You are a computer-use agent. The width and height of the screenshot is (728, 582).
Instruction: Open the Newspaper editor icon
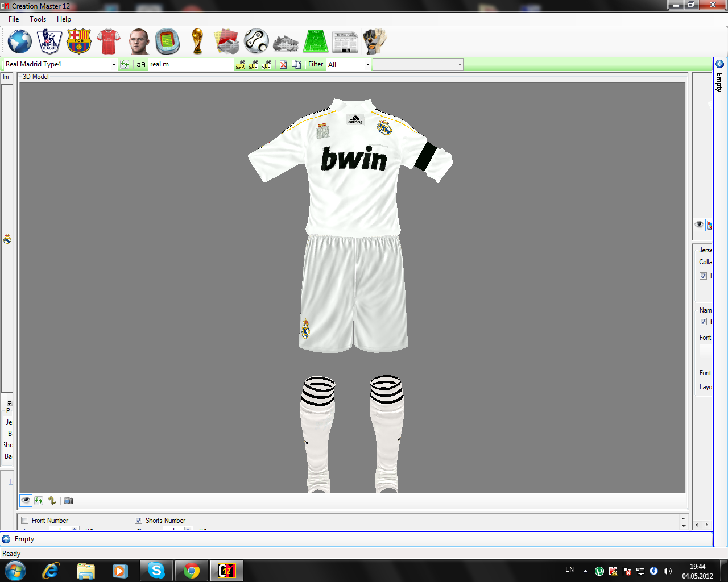click(345, 42)
